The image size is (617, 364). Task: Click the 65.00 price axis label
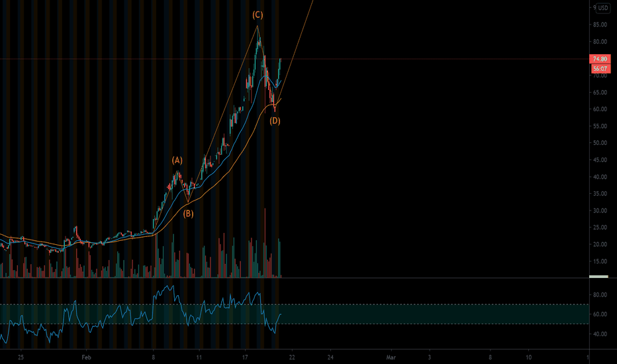point(600,93)
